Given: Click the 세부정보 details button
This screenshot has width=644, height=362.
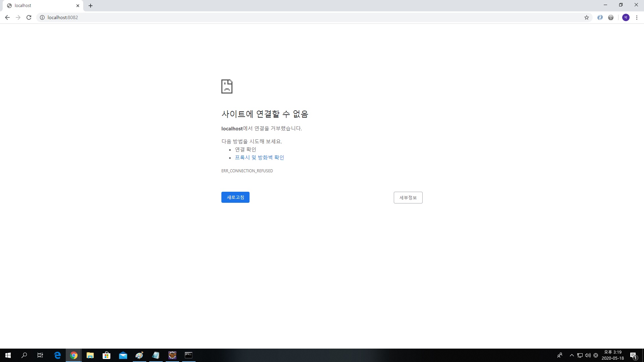Looking at the screenshot, I should click(x=408, y=198).
